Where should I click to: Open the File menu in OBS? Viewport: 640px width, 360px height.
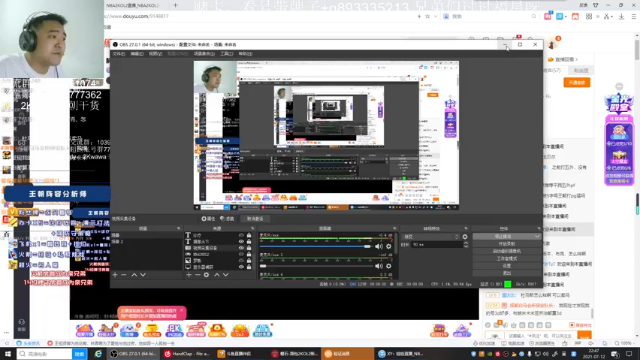[119, 54]
